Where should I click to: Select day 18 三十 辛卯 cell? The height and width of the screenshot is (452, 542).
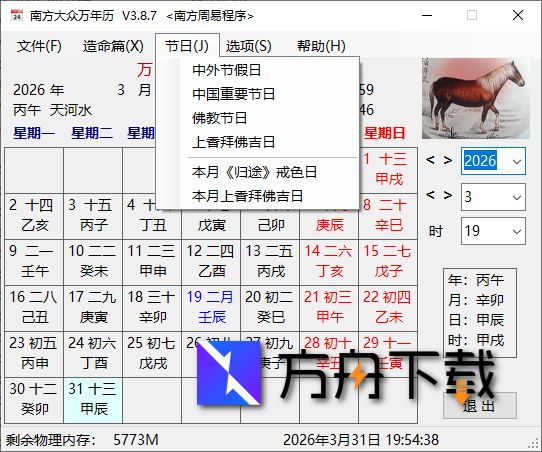coord(152,308)
